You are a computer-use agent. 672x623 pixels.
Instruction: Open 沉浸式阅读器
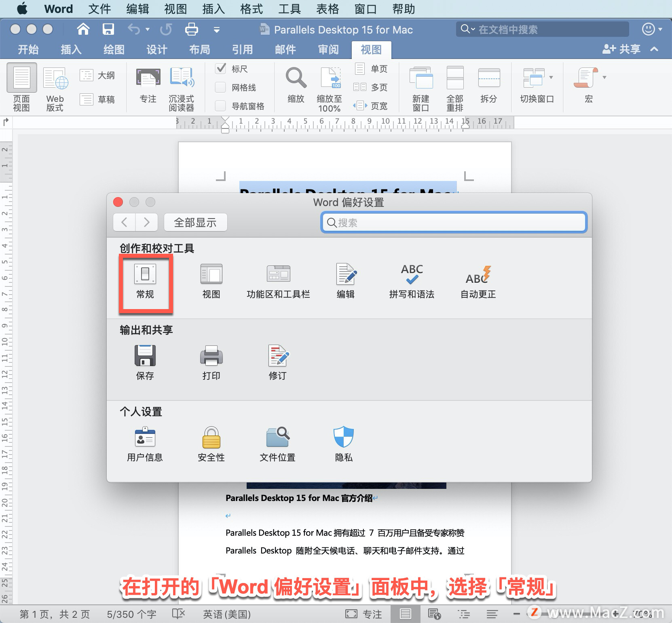pos(182,89)
